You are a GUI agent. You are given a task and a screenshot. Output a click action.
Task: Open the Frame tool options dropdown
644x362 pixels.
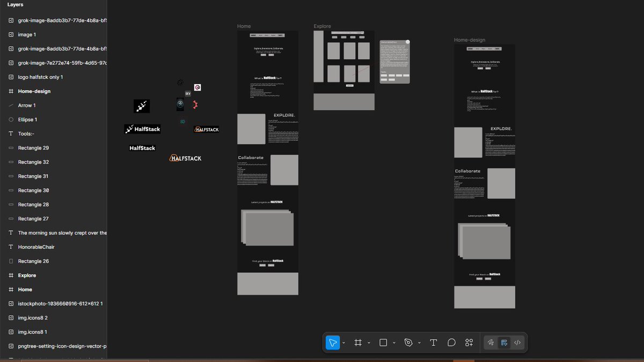tap(369, 343)
